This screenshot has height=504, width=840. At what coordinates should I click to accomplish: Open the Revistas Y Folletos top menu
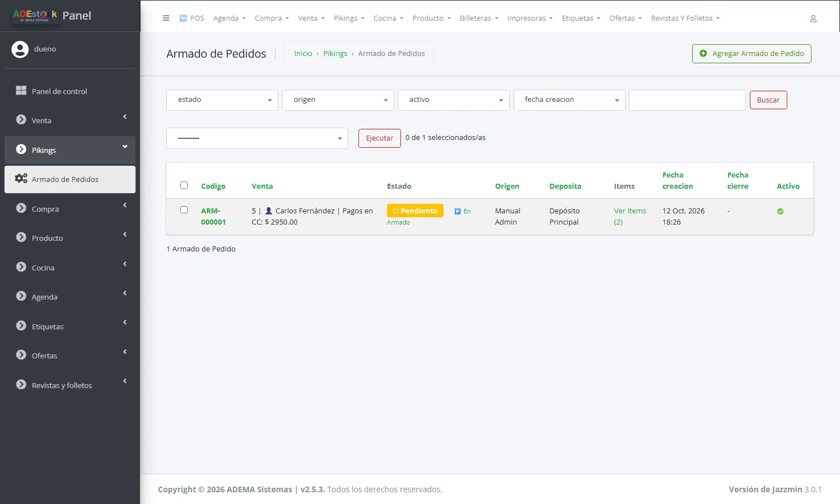(x=685, y=18)
